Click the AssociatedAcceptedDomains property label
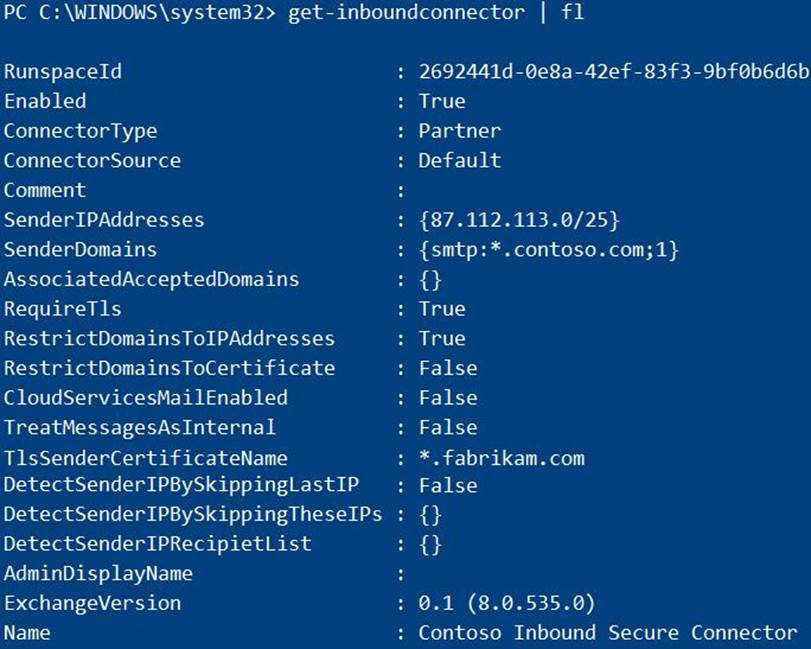Viewport: 811px width, 649px height. click(x=151, y=279)
